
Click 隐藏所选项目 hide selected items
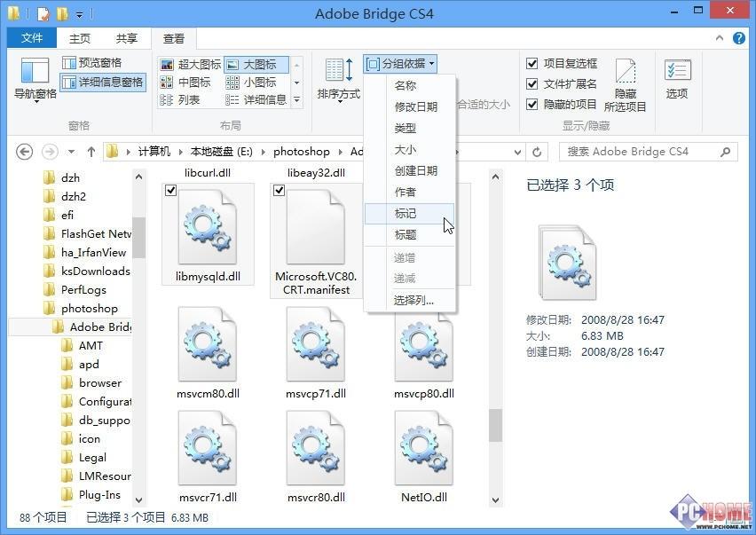626,86
